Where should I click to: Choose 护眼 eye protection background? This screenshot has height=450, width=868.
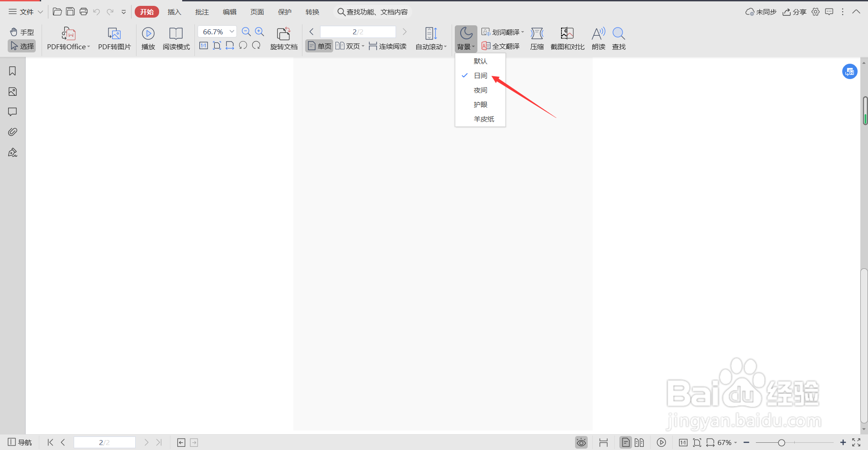[480, 104]
